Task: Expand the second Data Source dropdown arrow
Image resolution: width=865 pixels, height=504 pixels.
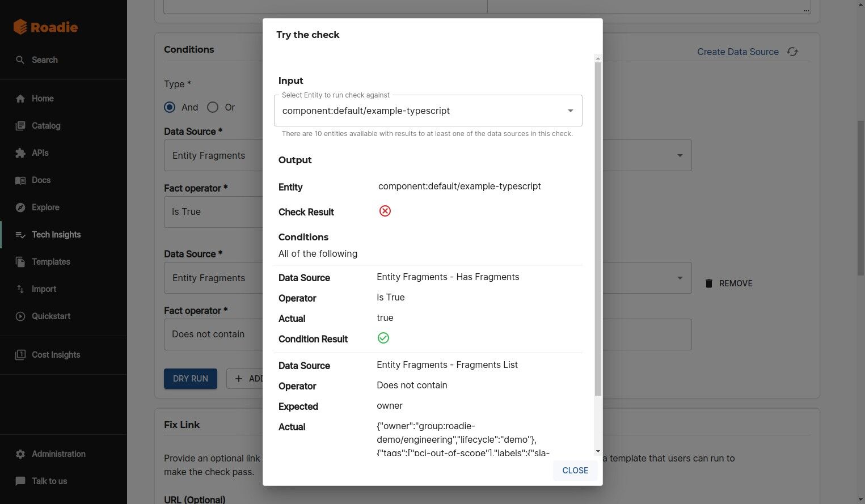Action: 680,278
